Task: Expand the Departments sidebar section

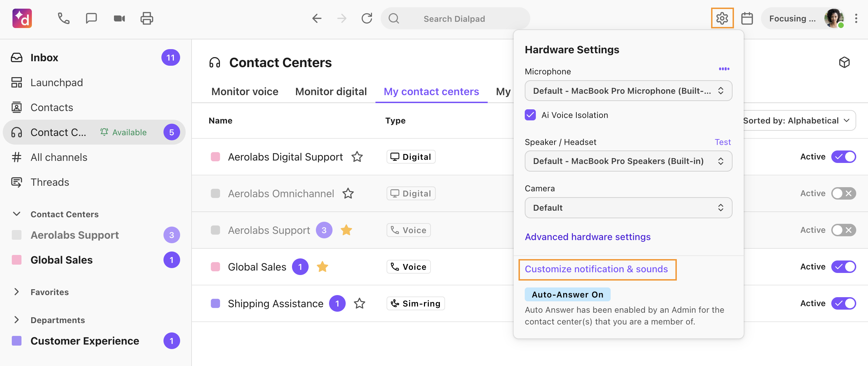Action: 16,320
